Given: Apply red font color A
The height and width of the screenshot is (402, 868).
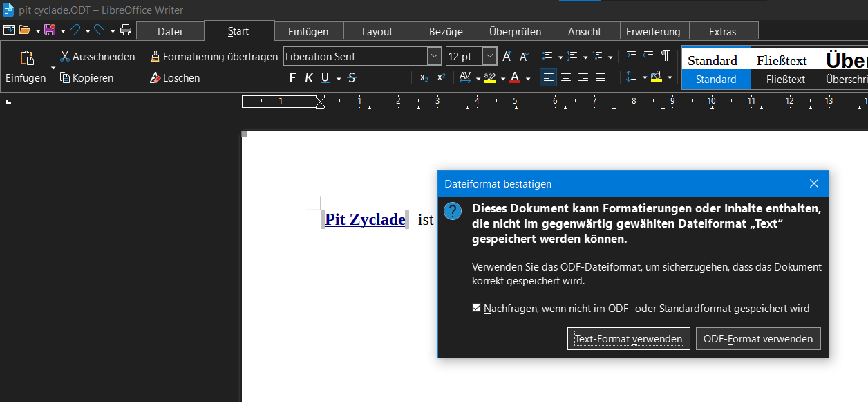Looking at the screenshot, I should [515, 77].
